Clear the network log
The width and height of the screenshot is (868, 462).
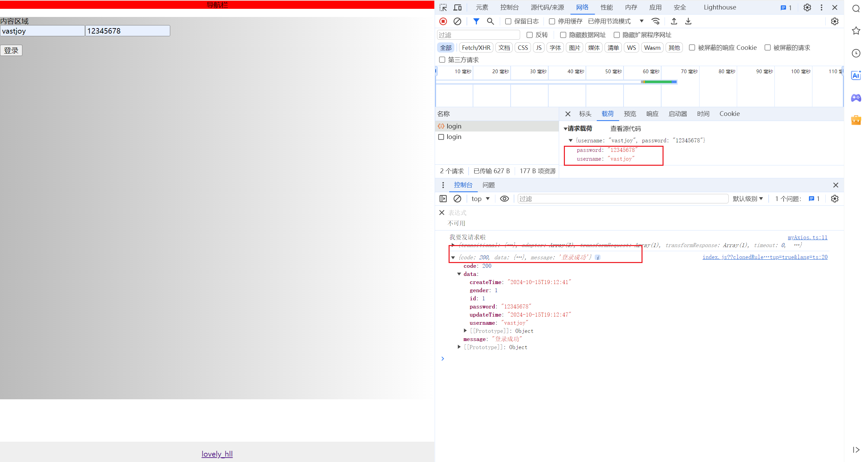point(457,21)
